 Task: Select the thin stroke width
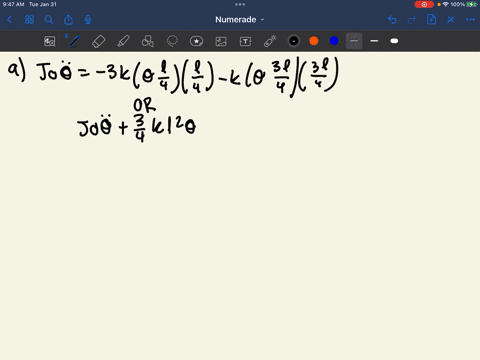[354, 41]
